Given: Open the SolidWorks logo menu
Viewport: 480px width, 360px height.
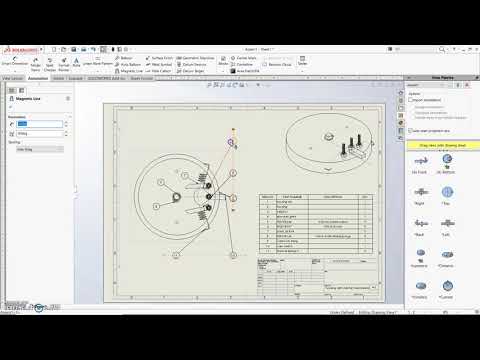Looking at the screenshot, I should (21, 50).
